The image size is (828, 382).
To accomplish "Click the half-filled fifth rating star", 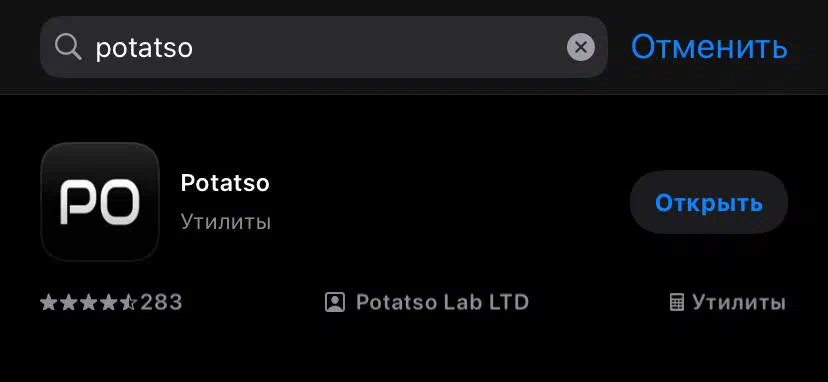I will coord(128,302).
